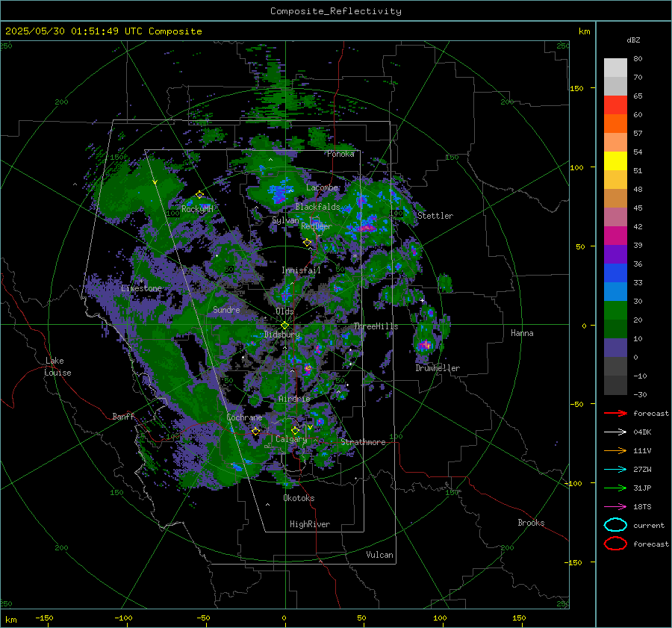Click the yellow diamond marker above RockyMH
Screen dimensions: 672x628
click(199, 195)
